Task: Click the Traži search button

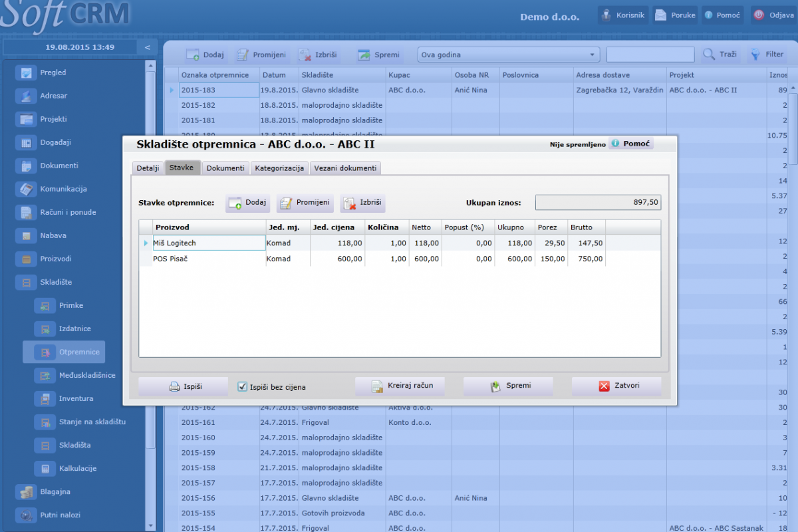Action: tap(720, 55)
